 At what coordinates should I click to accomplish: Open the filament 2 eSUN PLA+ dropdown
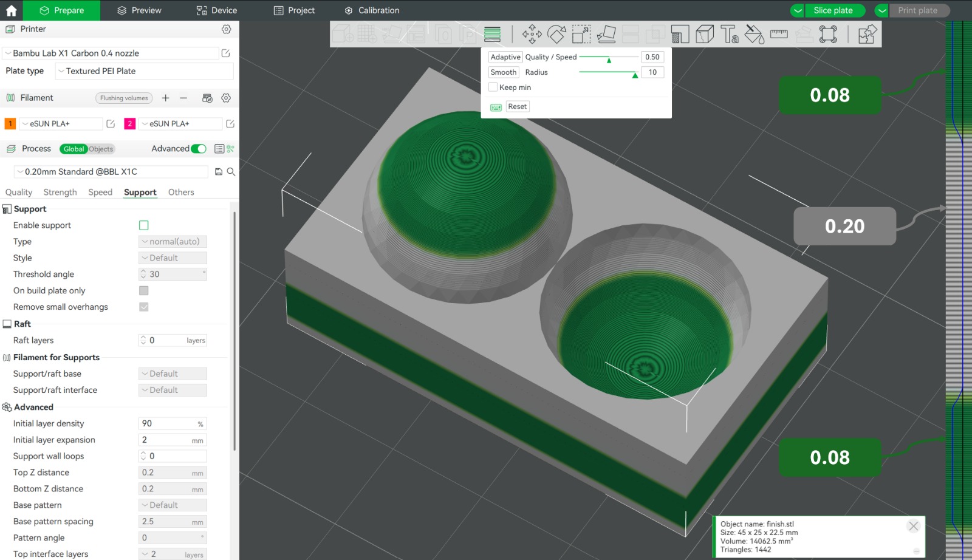[x=180, y=124]
